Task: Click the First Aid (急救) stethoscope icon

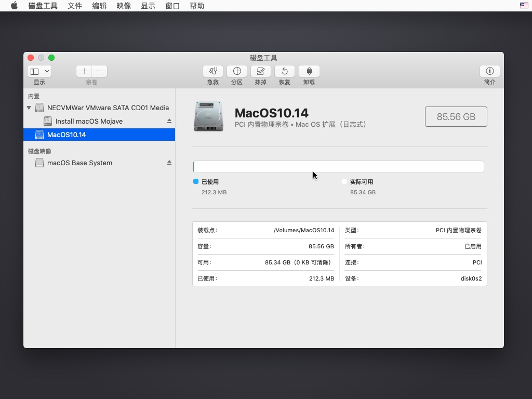Action: (213, 71)
